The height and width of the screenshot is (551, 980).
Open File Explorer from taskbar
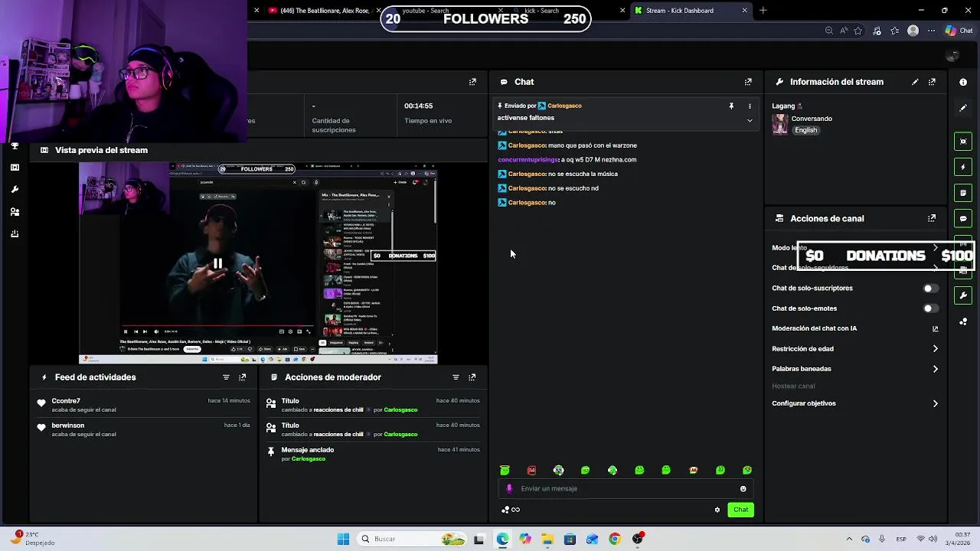click(x=547, y=539)
